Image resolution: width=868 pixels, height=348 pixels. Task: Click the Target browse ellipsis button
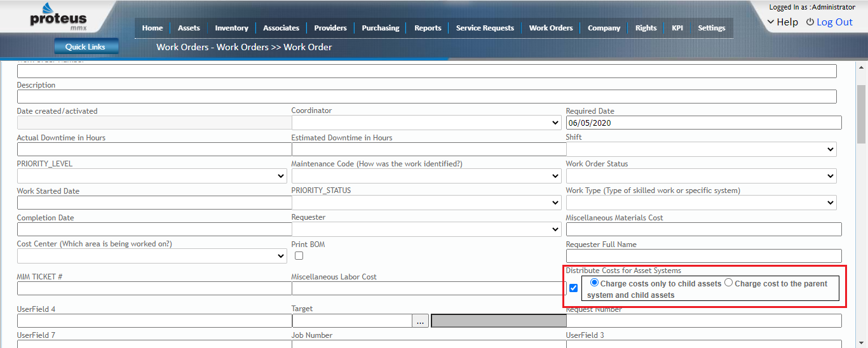[x=420, y=321]
